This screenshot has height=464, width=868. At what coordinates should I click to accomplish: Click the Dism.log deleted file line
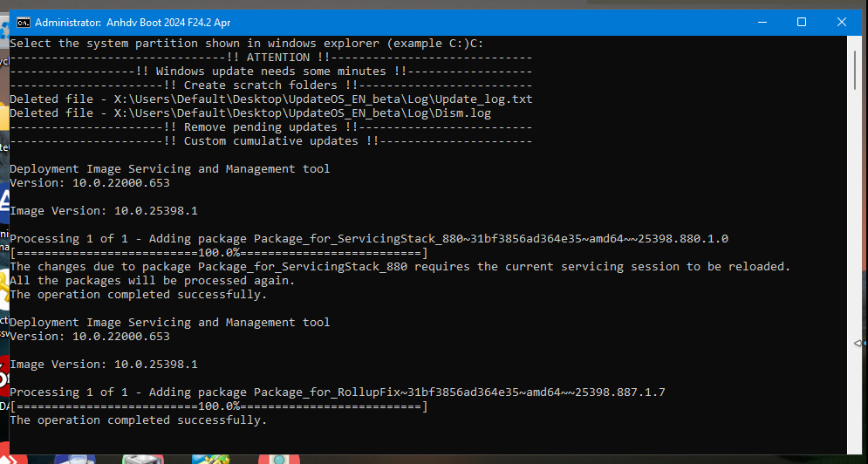tap(250, 113)
